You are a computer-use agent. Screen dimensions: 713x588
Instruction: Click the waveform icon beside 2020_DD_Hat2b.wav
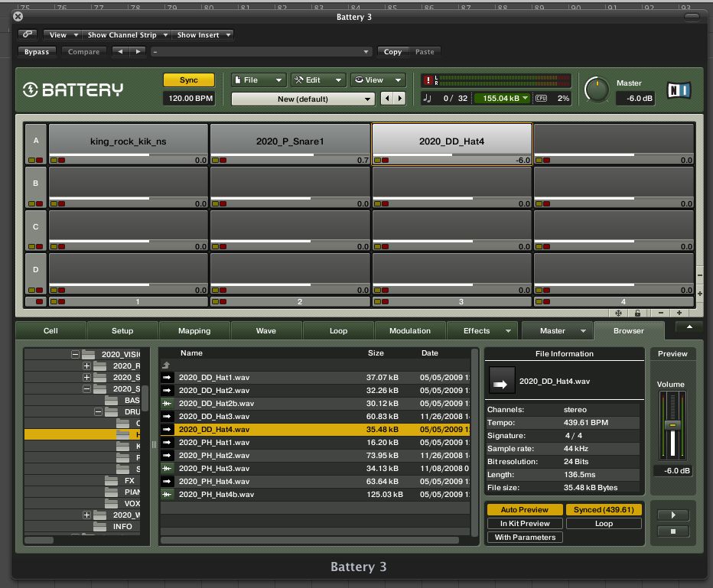pos(168,403)
